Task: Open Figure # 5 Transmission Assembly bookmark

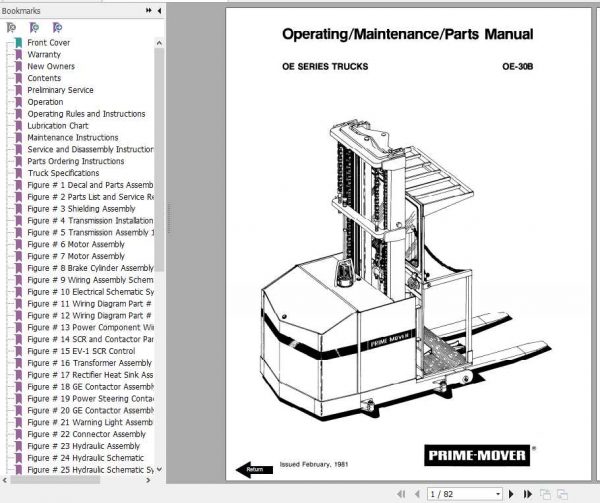Action: click(90, 232)
